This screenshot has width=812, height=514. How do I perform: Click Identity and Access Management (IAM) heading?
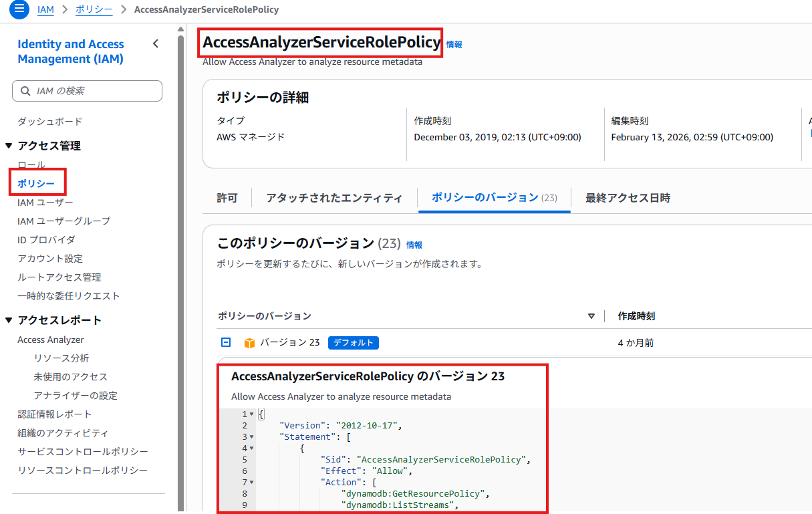pos(71,51)
